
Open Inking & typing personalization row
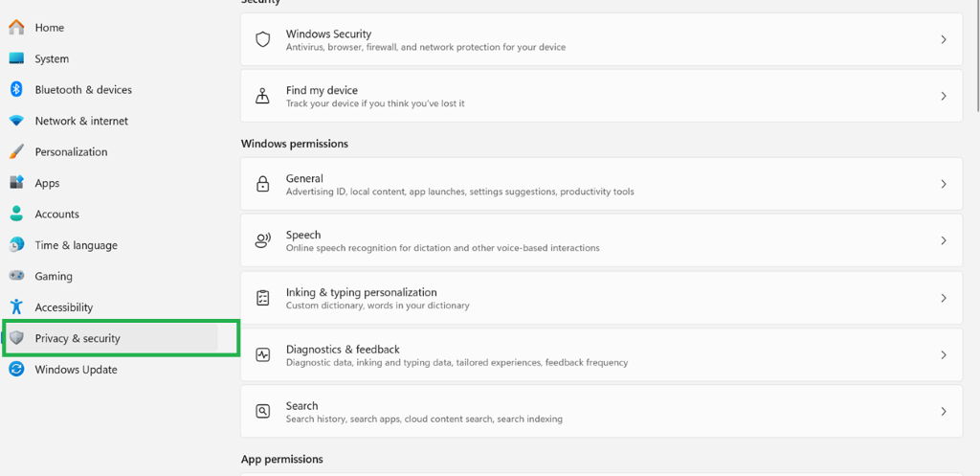tap(601, 298)
